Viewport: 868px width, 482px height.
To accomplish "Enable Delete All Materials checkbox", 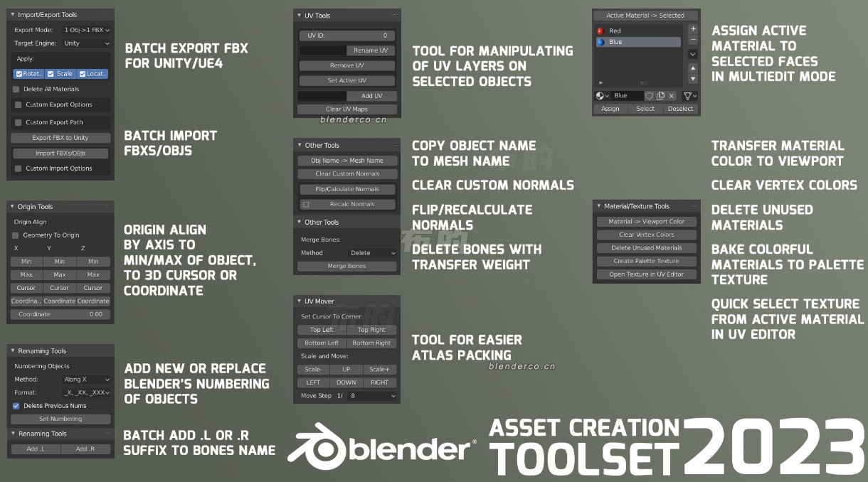I will [16, 89].
